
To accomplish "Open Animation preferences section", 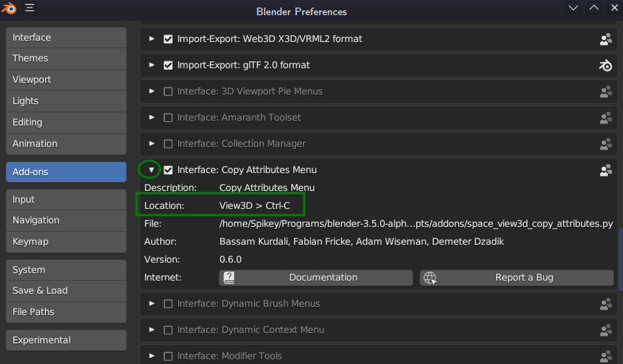I will [x=66, y=143].
